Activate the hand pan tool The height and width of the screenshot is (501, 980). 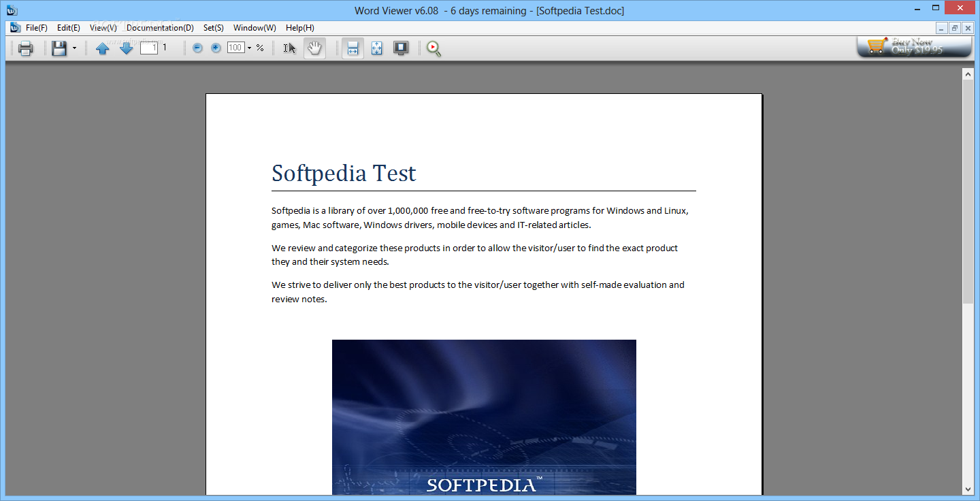[314, 48]
